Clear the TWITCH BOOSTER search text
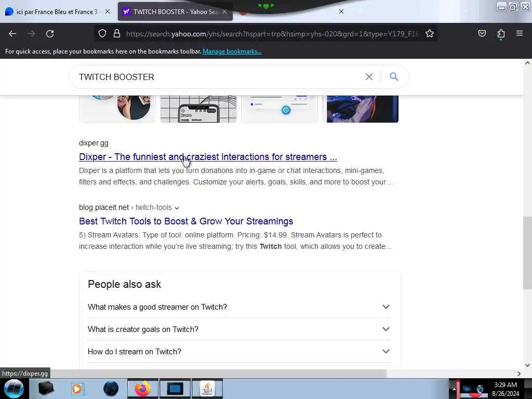Image resolution: width=532 pixels, height=399 pixels. [x=369, y=77]
